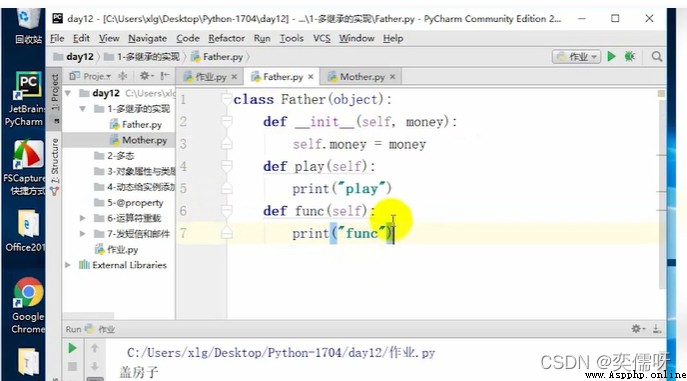Run the program with green toolbar arrow
Image resolution: width=687 pixels, height=381 pixels.
pyautogui.click(x=611, y=56)
